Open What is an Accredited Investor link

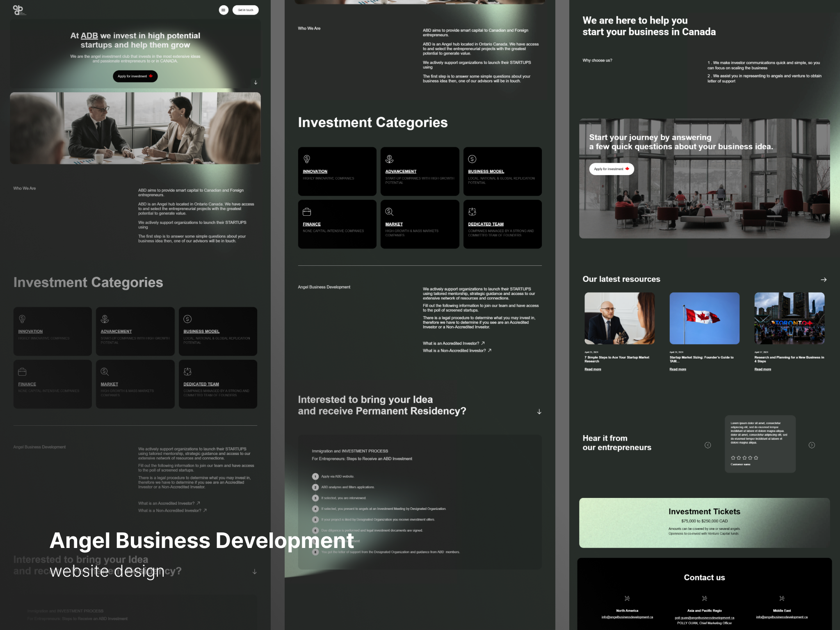453,343
